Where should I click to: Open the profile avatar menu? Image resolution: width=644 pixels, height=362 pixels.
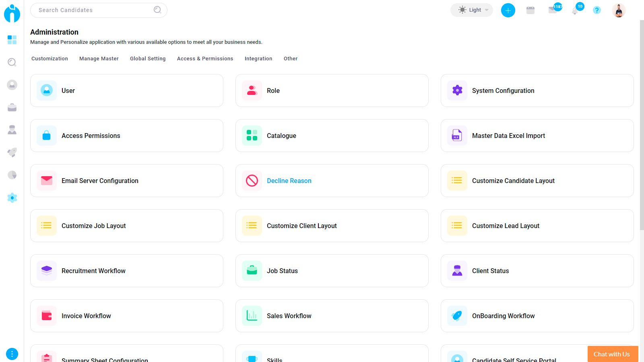point(619,10)
